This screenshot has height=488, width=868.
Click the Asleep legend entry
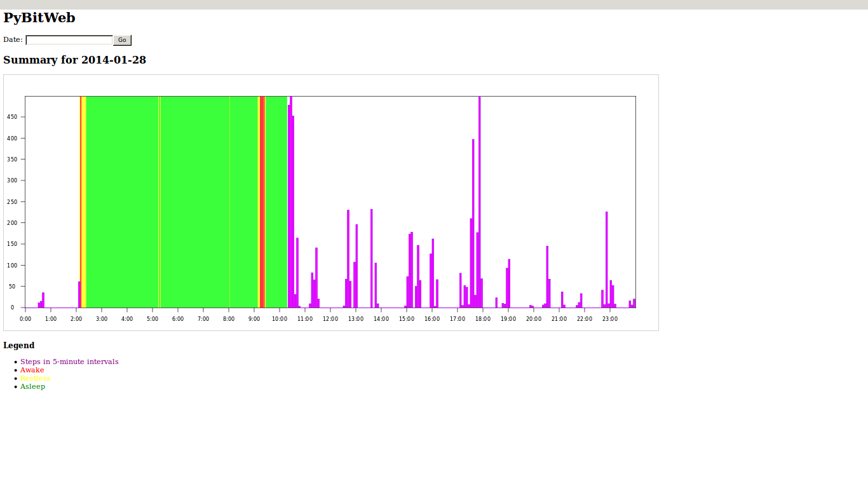pos(32,387)
